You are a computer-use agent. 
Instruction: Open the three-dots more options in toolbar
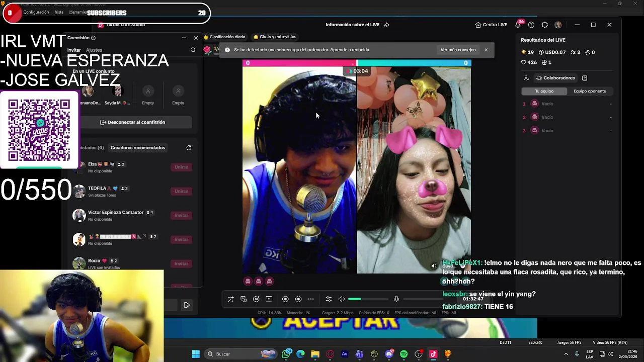pos(311,299)
